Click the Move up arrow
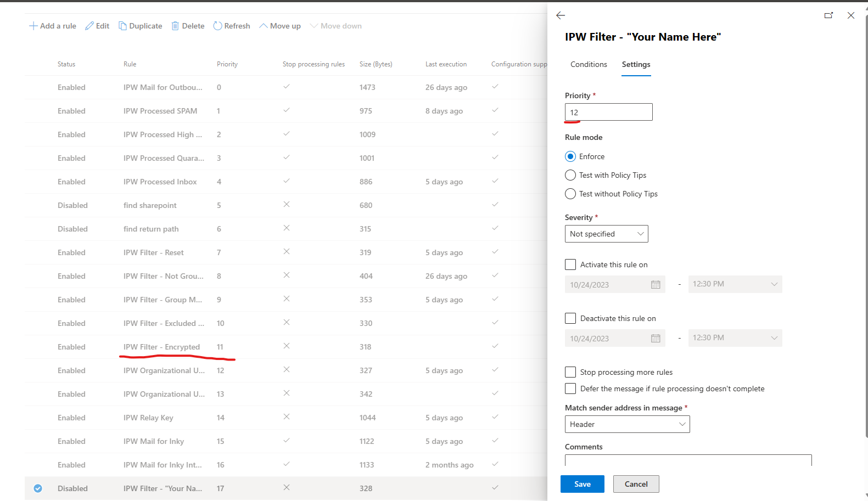868x501 pixels. click(264, 26)
